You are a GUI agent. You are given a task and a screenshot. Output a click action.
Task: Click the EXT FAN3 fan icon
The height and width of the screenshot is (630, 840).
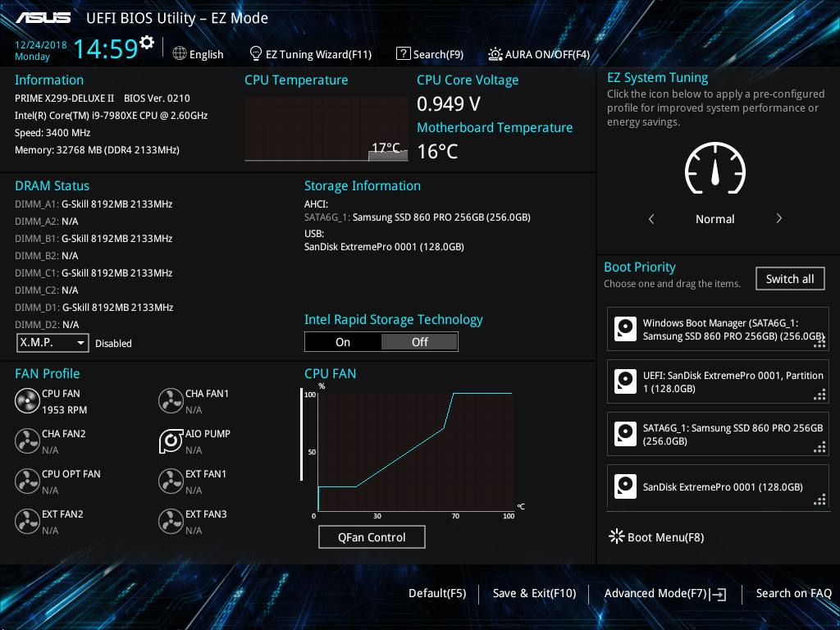coord(171,521)
